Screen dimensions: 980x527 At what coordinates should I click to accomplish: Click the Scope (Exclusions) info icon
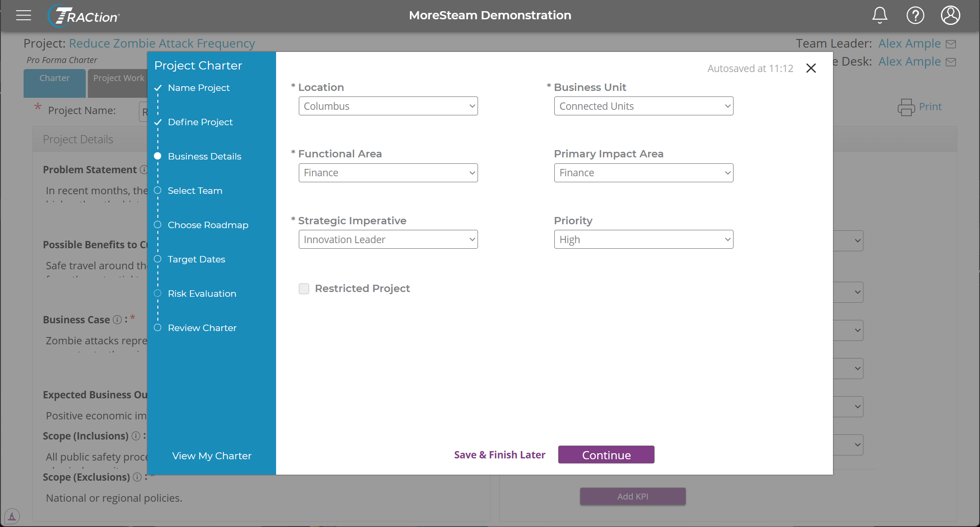(137, 477)
